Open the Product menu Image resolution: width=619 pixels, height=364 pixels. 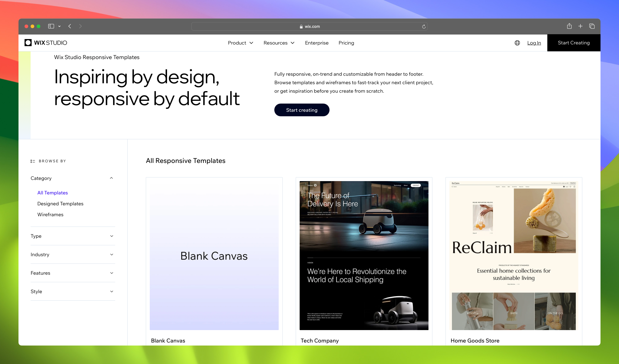pos(240,43)
